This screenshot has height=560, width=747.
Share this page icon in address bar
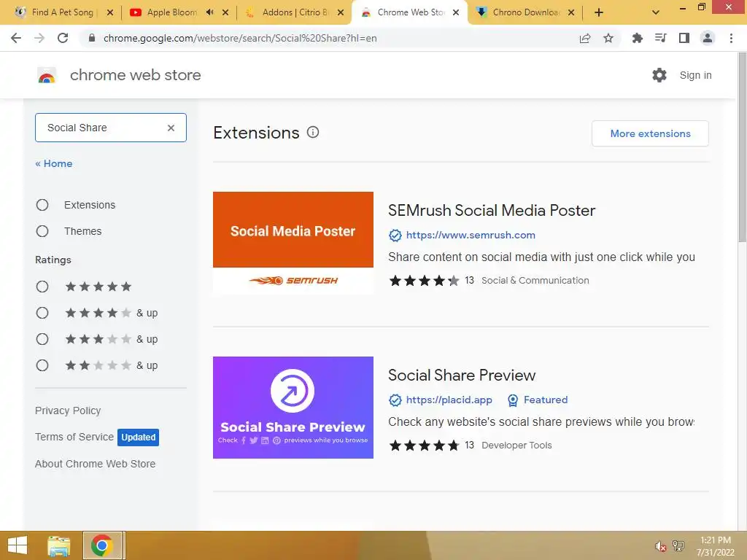pyautogui.click(x=585, y=38)
